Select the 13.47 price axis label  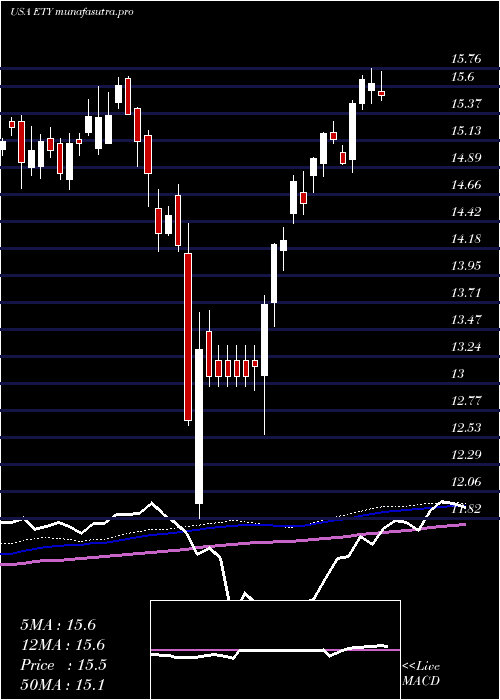pos(466,320)
